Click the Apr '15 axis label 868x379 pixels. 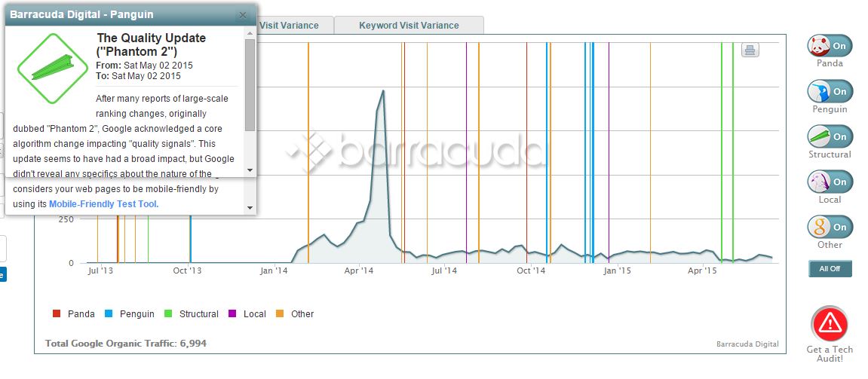pos(703,270)
